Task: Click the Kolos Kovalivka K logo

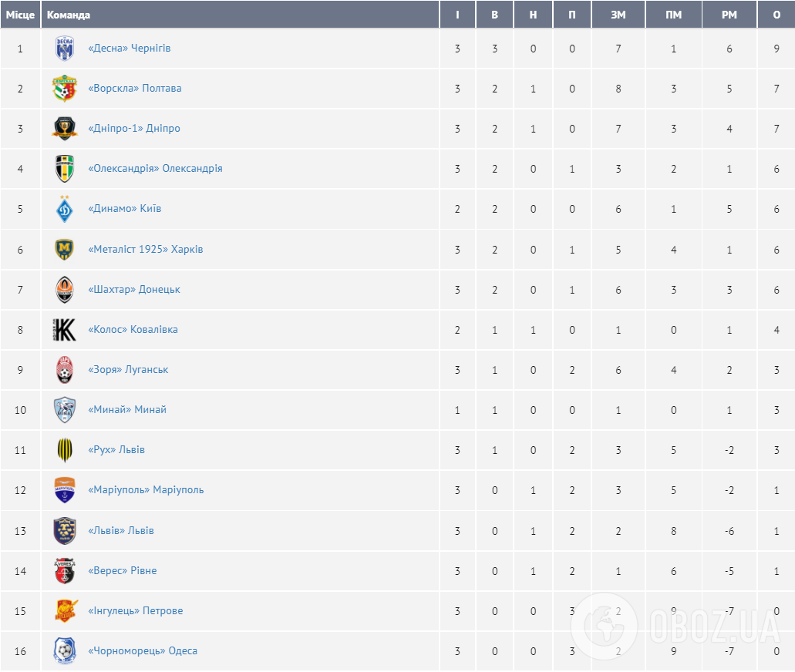Action: 65,330
